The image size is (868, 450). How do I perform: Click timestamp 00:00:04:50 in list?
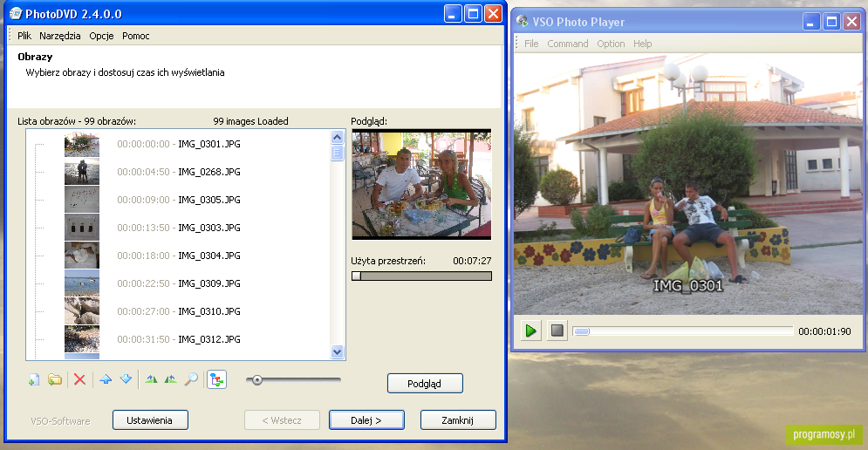[x=143, y=172]
